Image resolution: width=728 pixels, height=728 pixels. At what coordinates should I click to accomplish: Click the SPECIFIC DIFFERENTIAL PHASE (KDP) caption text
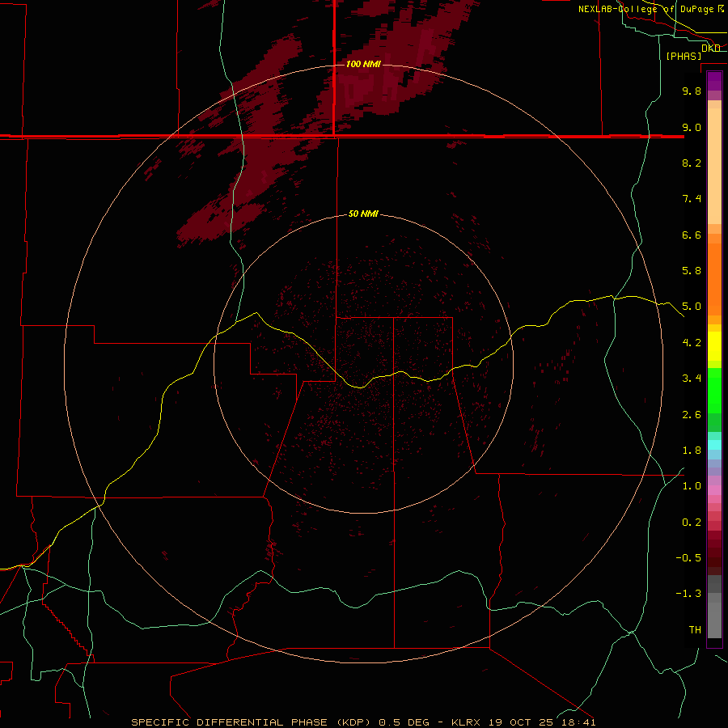(x=251, y=722)
